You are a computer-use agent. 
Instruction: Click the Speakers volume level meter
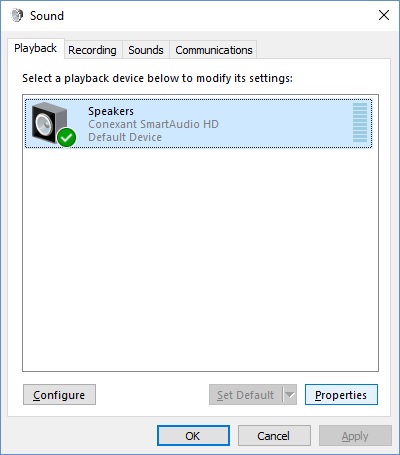coord(360,122)
